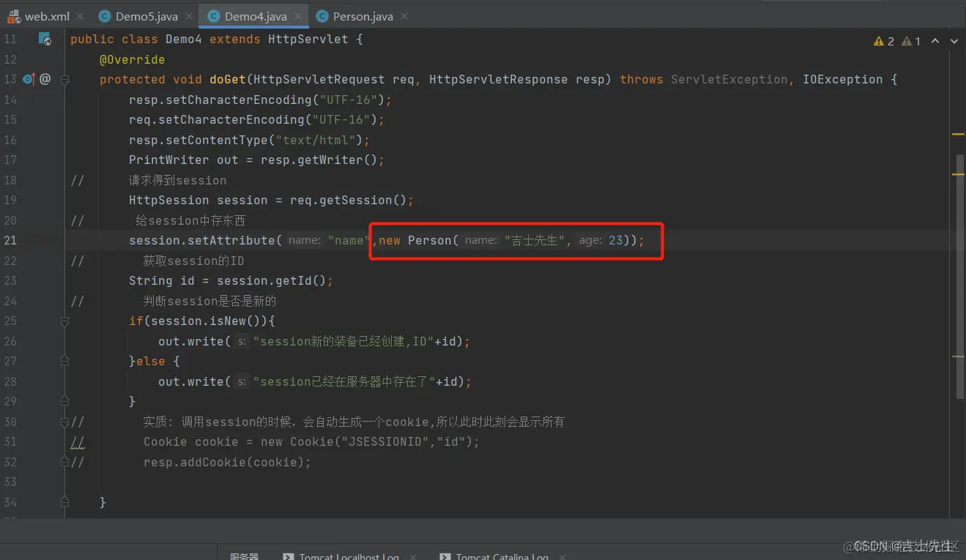Click 'ServletException' in throws clause
966x560 pixels.
click(x=729, y=79)
